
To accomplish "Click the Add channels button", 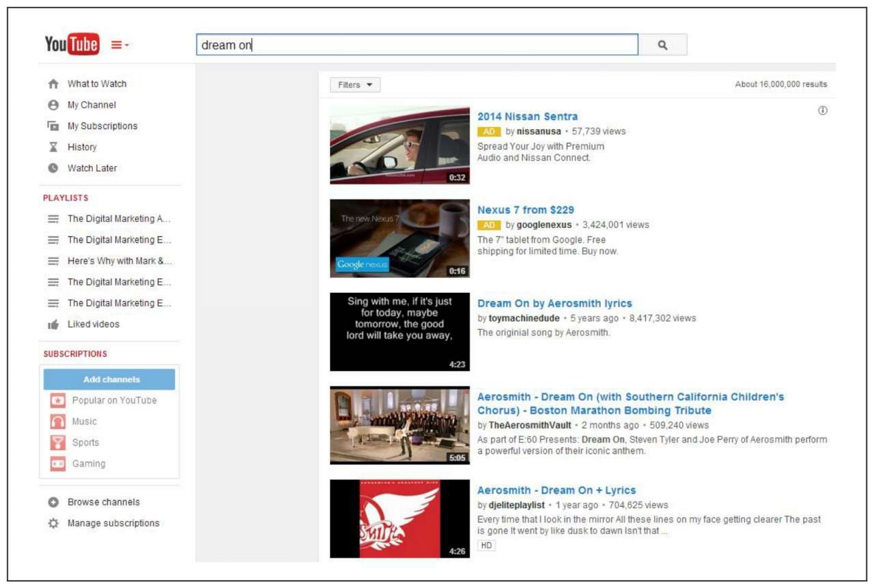I will coord(109,380).
